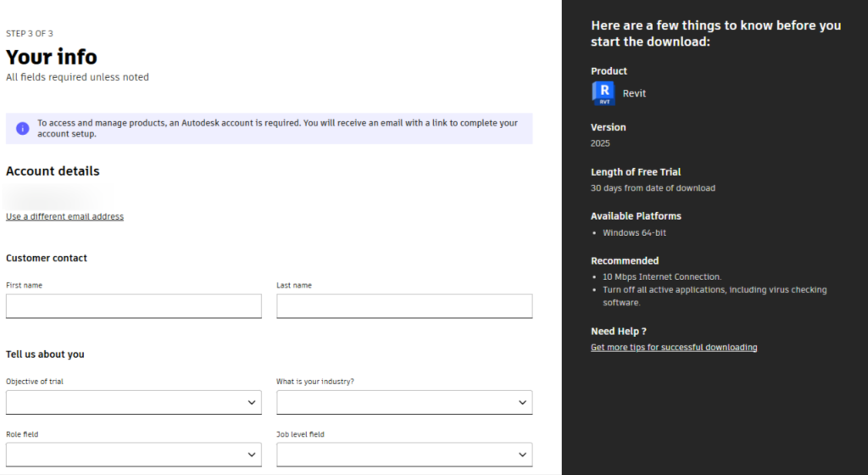Click the Customer contact heading

pos(47,258)
